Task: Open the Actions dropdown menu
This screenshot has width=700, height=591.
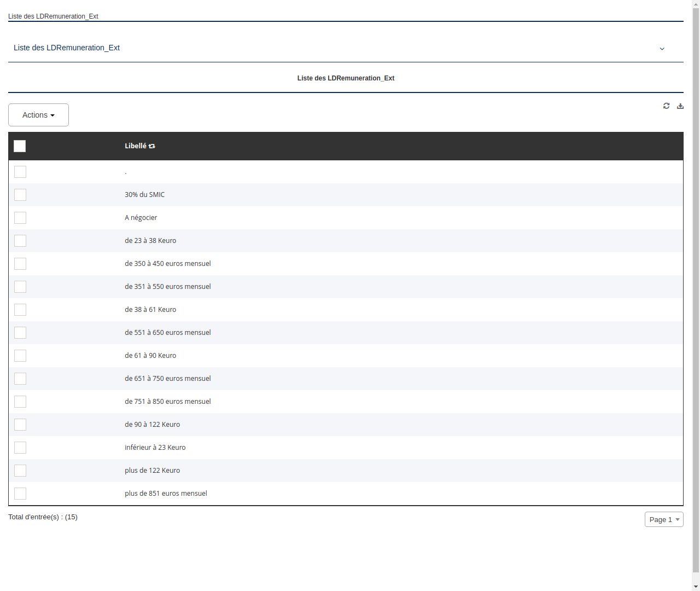Action: coord(38,115)
